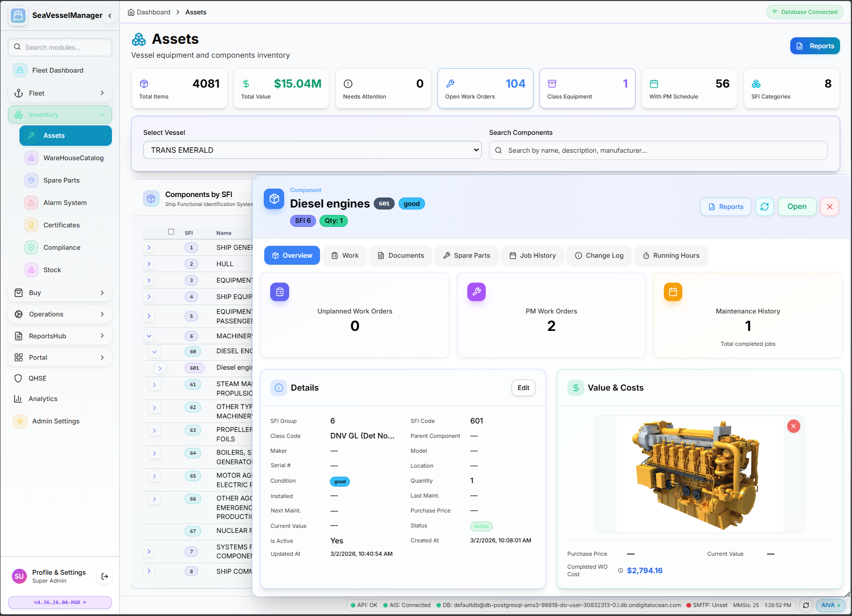Open the TRANS EMERALD vessel dropdown
Screen dimensions: 852x616
[312, 150]
